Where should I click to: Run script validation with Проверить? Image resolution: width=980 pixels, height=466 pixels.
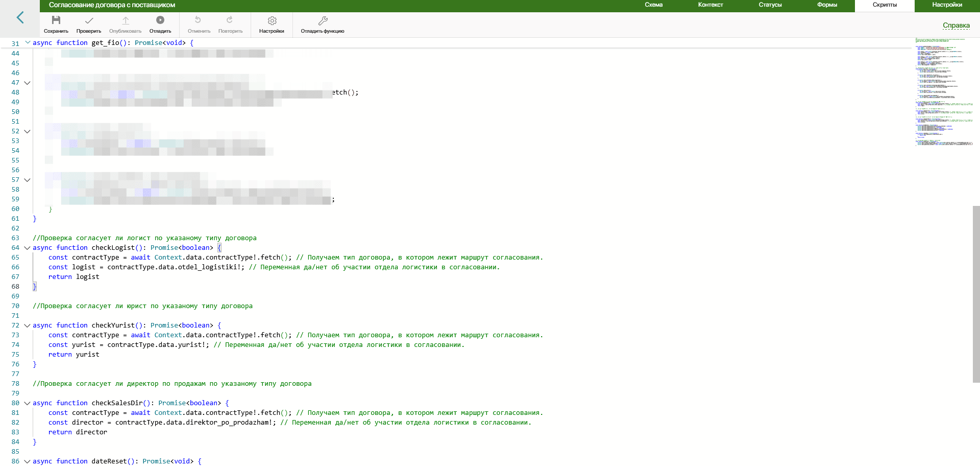click(x=89, y=20)
